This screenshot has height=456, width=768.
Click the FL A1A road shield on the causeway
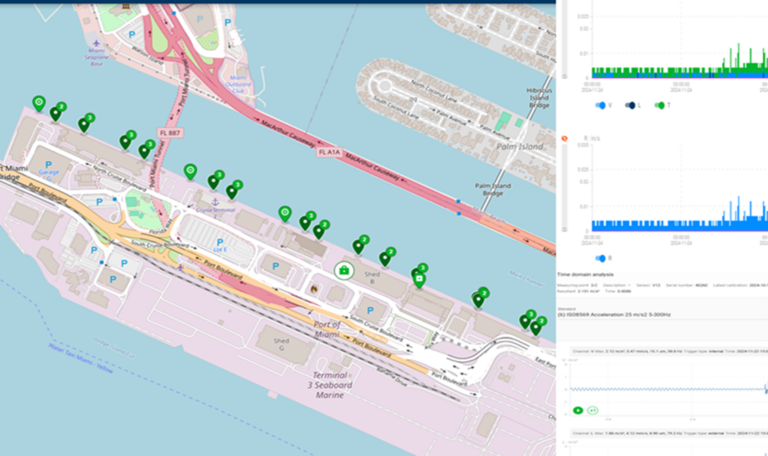(x=325, y=153)
